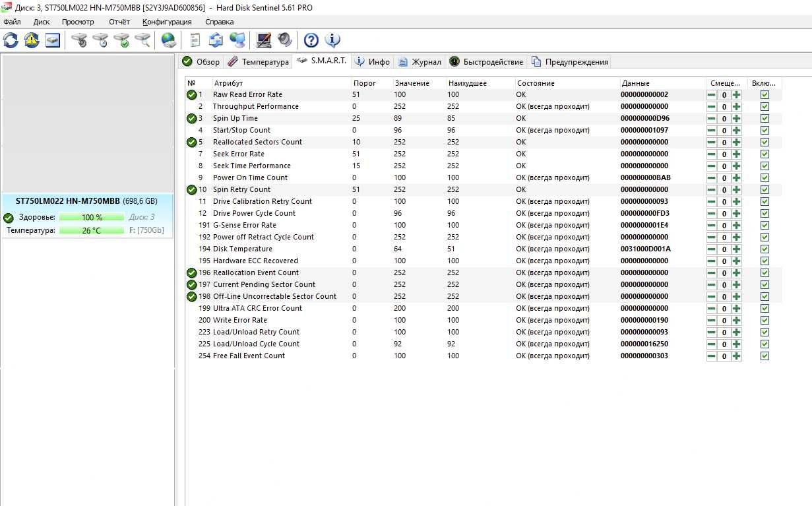The width and height of the screenshot is (812, 506).
Task: Switch to the Температура tab
Action: click(258, 62)
